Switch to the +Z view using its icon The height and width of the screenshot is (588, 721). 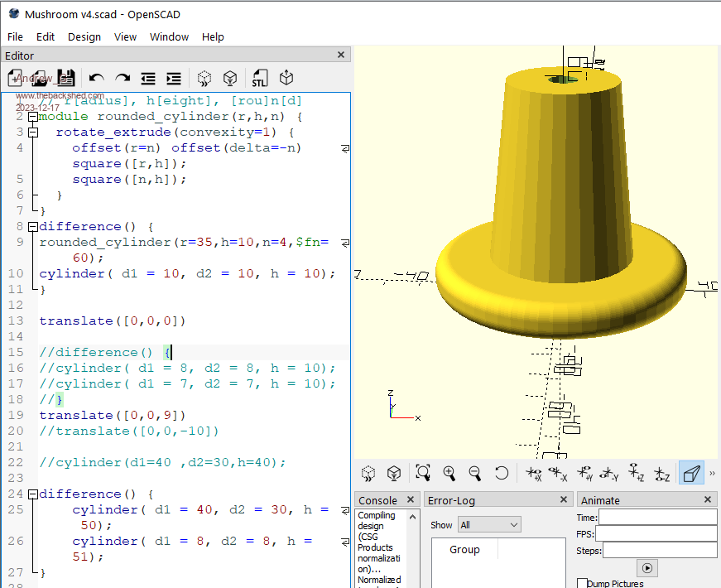[x=637, y=473]
